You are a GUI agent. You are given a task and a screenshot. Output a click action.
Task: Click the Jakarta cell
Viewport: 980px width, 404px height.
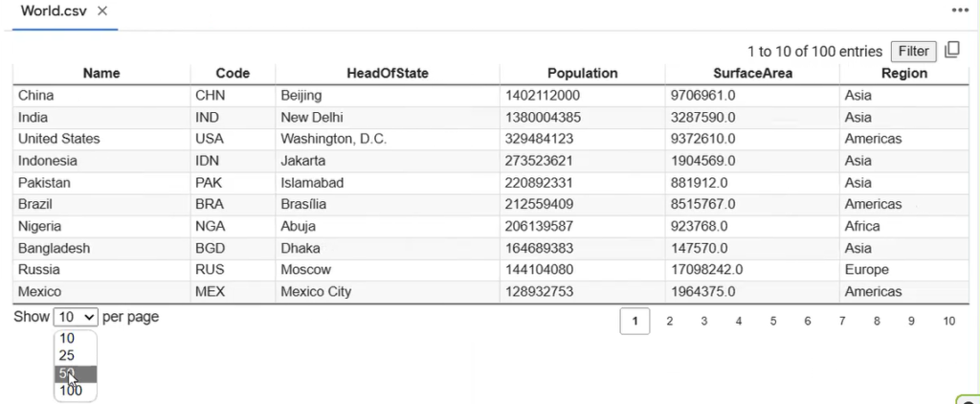(x=388, y=161)
